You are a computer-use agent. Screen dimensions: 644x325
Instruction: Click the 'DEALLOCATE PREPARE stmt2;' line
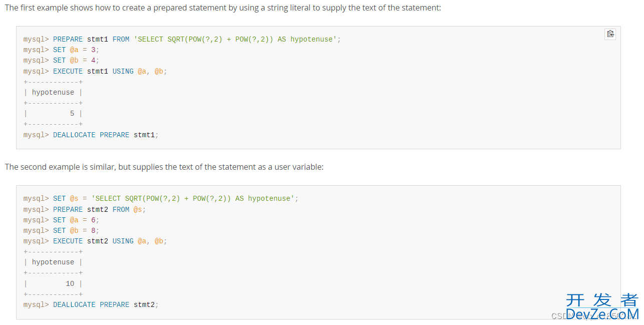point(91,304)
